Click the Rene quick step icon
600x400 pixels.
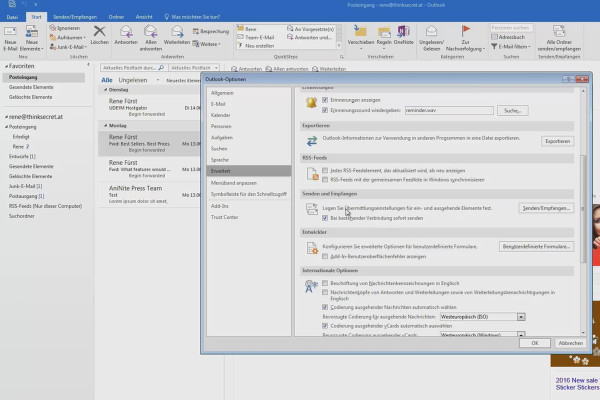click(241, 28)
